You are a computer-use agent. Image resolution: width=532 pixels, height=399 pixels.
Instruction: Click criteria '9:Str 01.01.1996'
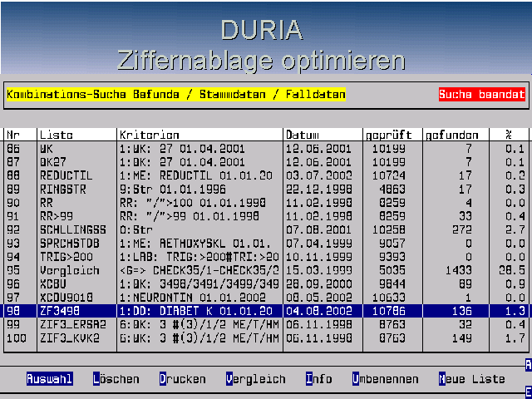[x=173, y=189]
